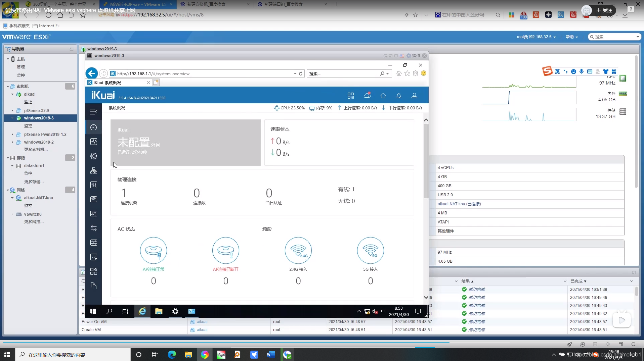Click 更多虚拟机... in navigator
The image size is (644, 361).
36,150
